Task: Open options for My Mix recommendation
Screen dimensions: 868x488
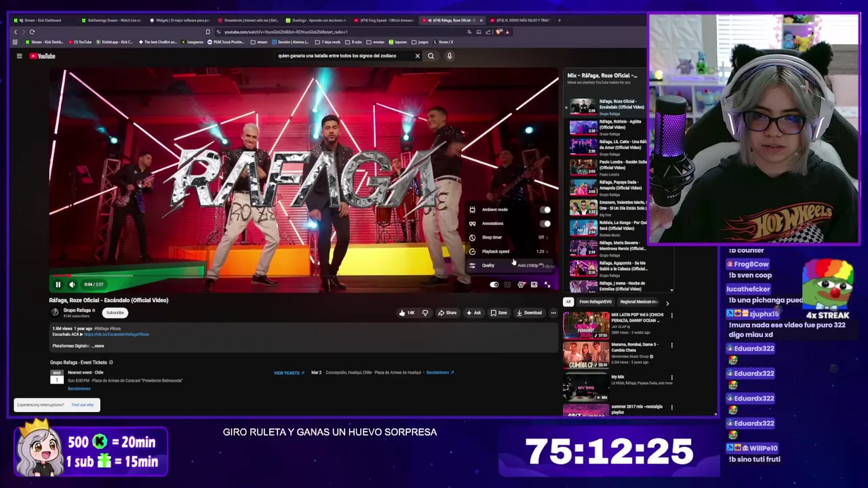Action: [x=672, y=378]
